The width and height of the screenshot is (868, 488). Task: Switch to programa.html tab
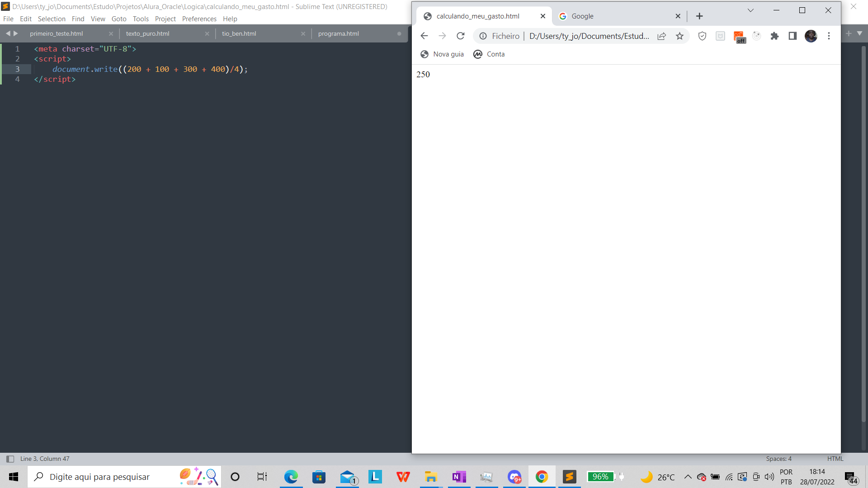click(339, 34)
